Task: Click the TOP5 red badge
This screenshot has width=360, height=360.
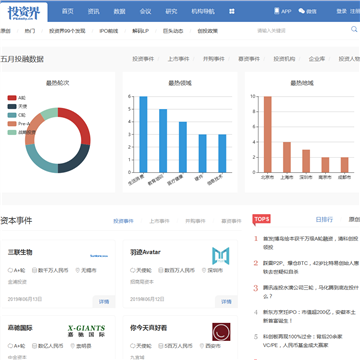Action: tap(262, 219)
